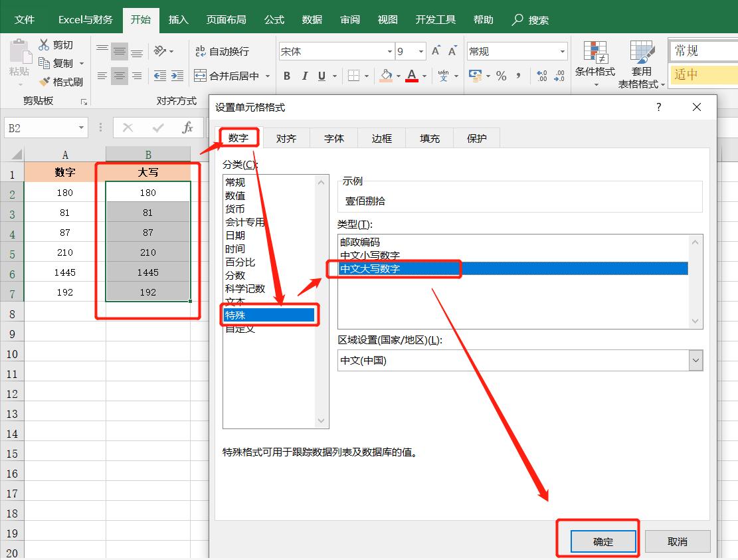Toggle italic formatting with the I button
The width and height of the screenshot is (738, 560).
coord(304,76)
